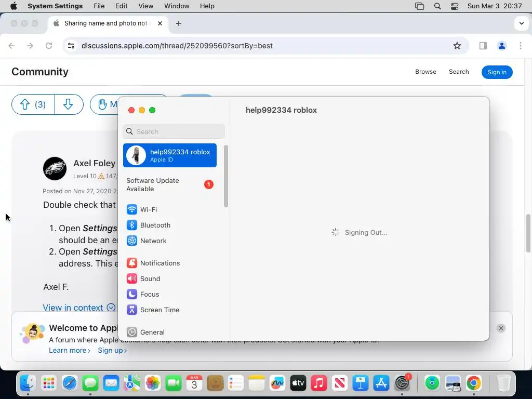
Task: Open Launchpad from the Dock
Action: click(x=49, y=383)
